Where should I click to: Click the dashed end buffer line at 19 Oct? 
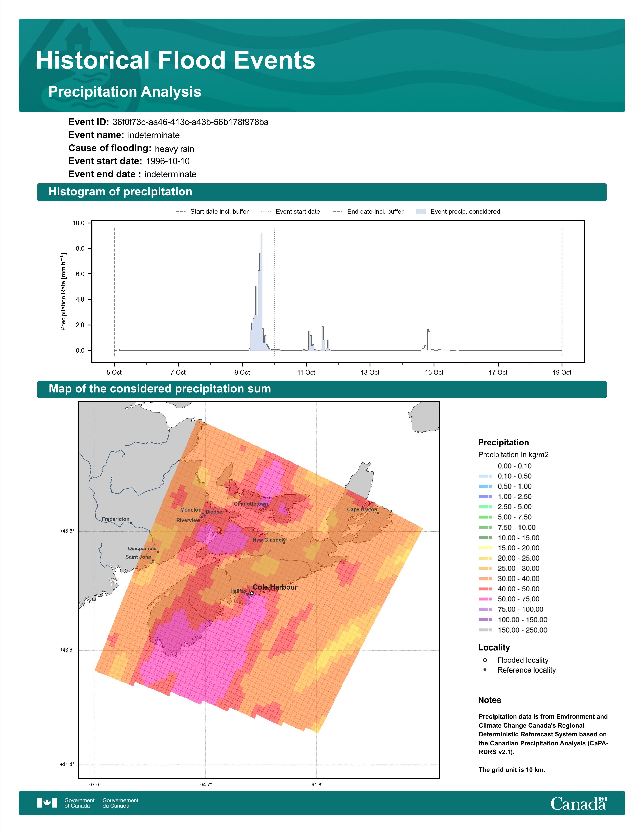click(x=562, y=292)
